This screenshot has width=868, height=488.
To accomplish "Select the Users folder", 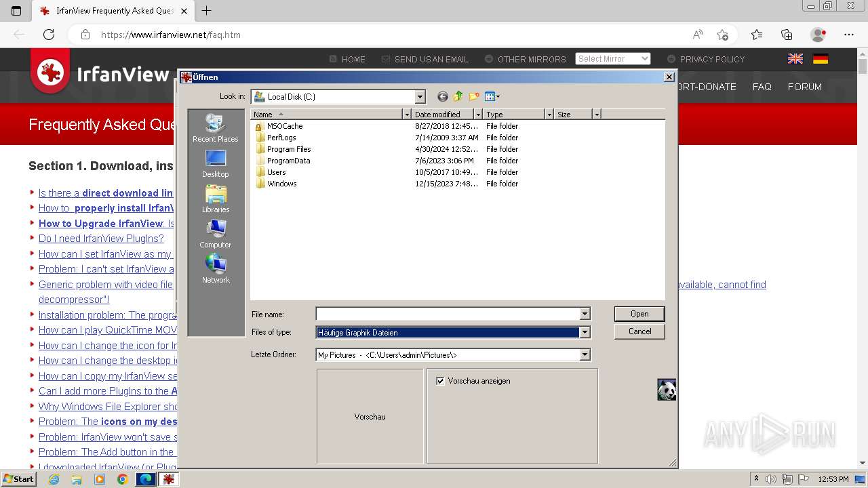I will pyautogui.click(x=276, y=172).
